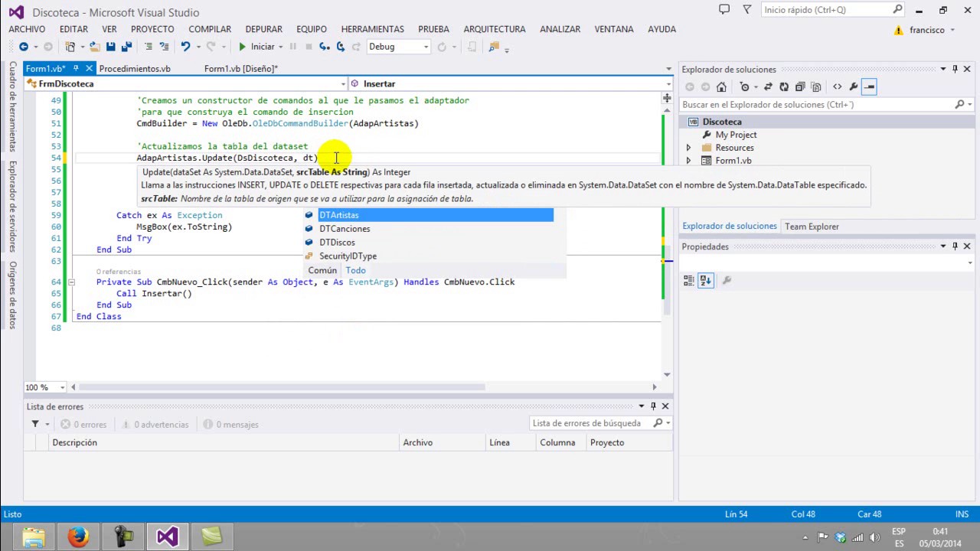Toggle Show All Files in Solution Explorer

tap(816, 86)
